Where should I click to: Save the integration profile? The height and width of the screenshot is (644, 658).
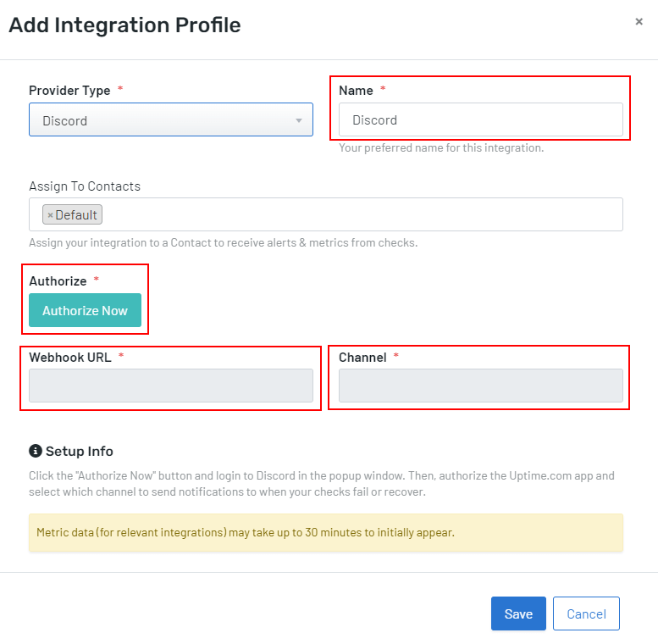click(x=518, y=614)
